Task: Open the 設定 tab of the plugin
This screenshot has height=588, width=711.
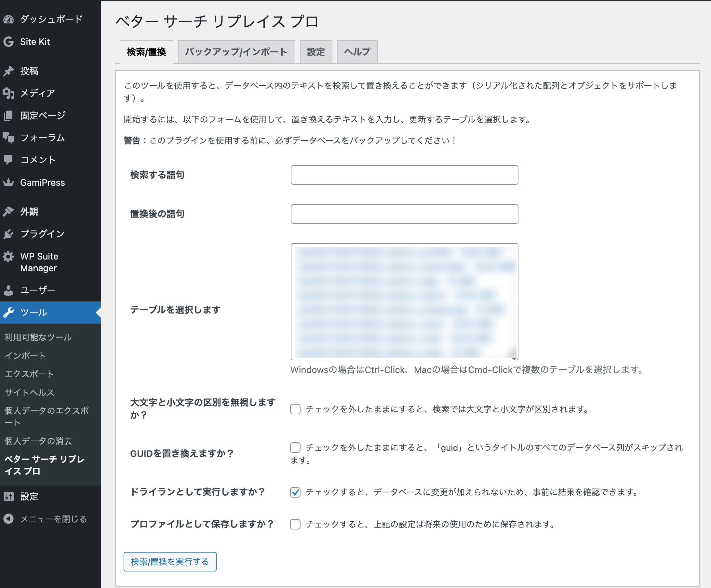Action: coord(315,52)
